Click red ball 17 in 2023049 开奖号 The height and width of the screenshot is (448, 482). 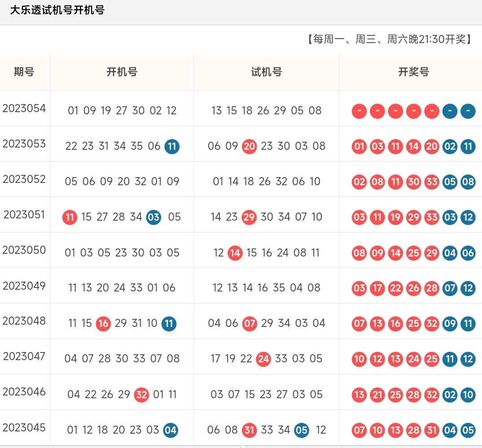point(377,288)
